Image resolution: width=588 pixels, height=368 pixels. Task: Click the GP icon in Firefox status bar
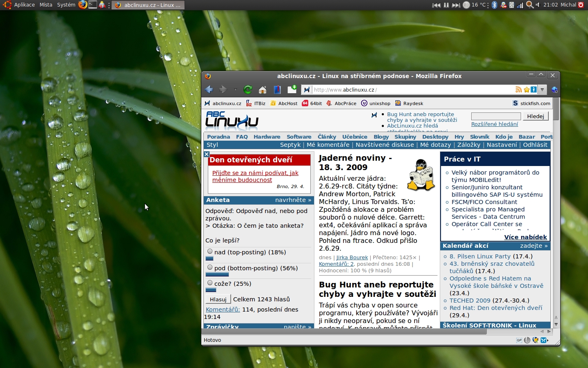click(x=519, y=340)
